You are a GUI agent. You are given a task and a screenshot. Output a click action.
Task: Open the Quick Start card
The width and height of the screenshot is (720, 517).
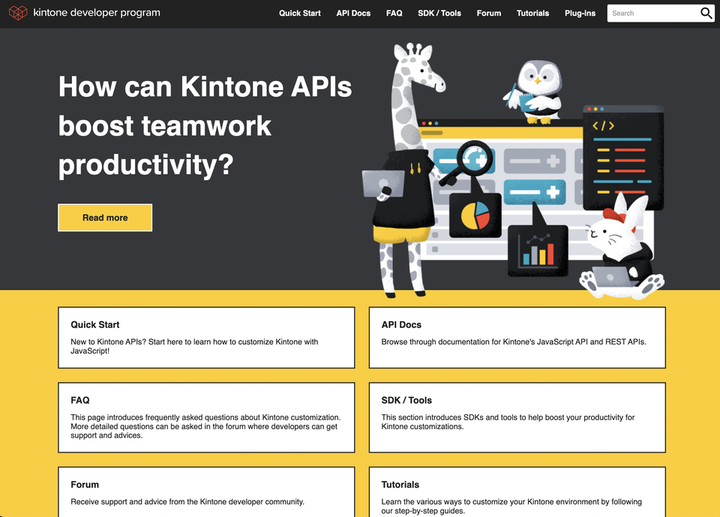pyautogui.click(x=207, y=337)
